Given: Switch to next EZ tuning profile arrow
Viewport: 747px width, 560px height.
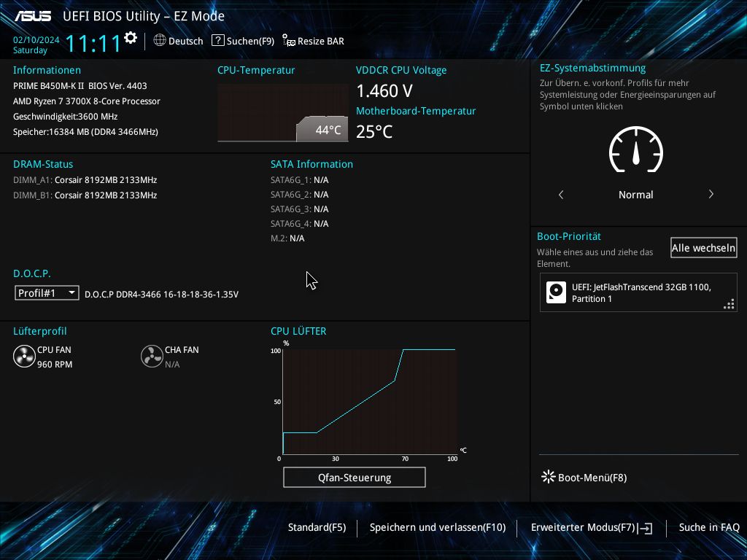Looking at the screenshot, I should 711,194.
